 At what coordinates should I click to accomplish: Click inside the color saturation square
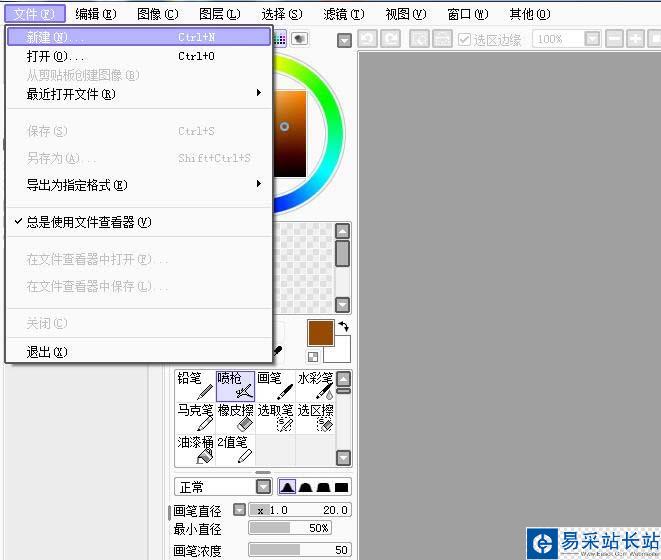click(x=290, y=133)
